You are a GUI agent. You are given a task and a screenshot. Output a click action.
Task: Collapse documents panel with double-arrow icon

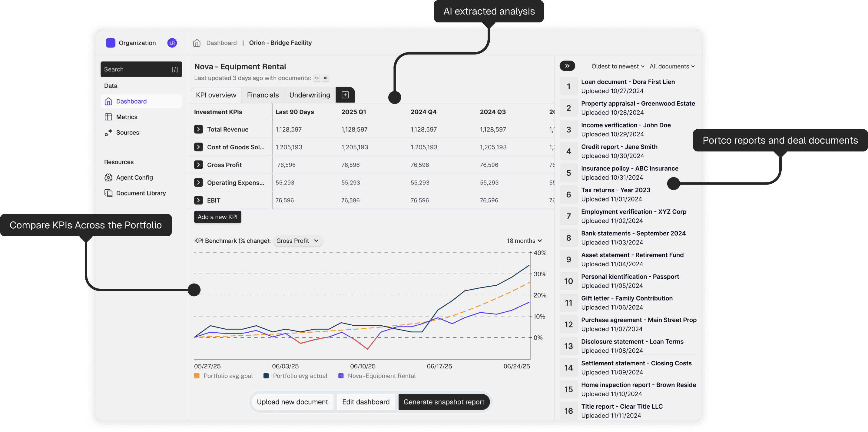[567, 66]
